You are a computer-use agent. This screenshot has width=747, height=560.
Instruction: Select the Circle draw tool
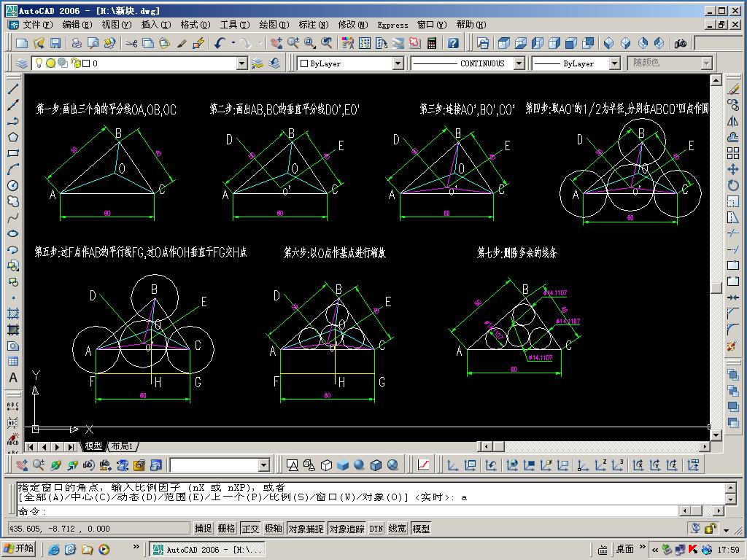pyautogui.click(x=13, y=185)
